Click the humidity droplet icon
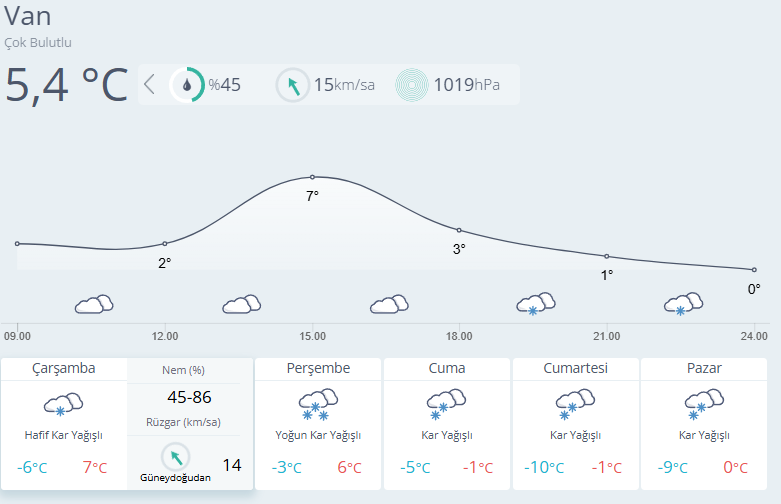This screenshot has height=504, width=781. click(x=187, y=85)
